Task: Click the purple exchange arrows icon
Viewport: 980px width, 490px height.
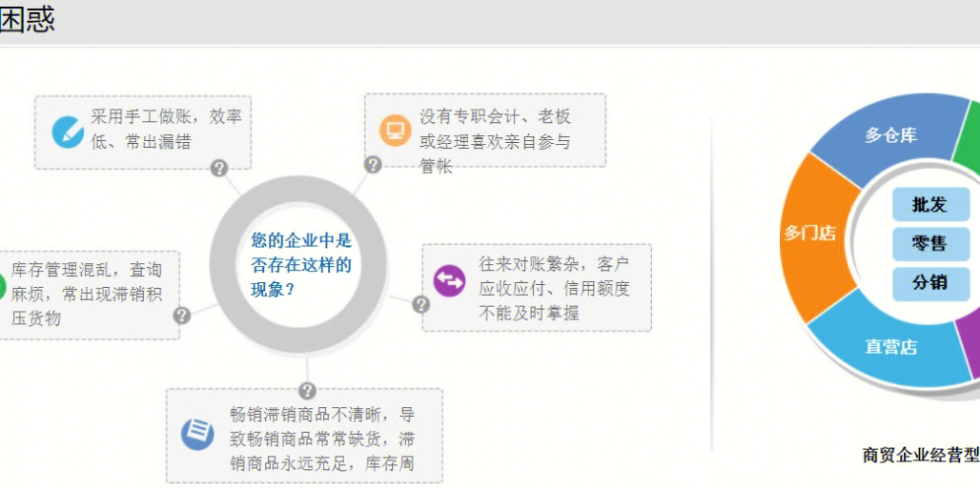Action: tap(449, 280)
